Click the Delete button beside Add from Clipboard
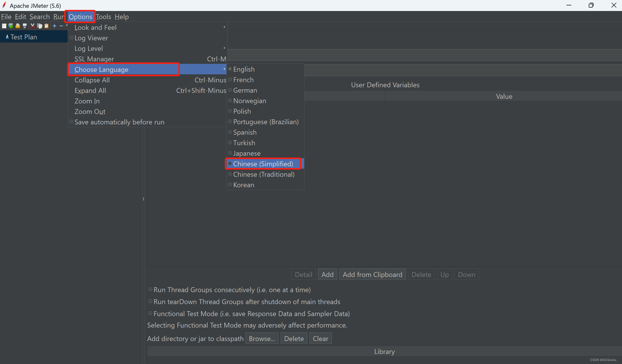622x364 pixels. pos(421,275)
